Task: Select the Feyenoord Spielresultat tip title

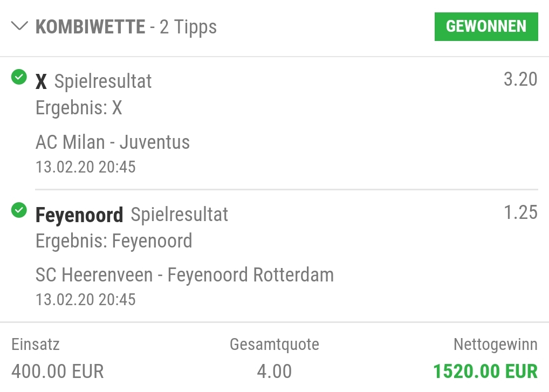Action: point(132,215)
